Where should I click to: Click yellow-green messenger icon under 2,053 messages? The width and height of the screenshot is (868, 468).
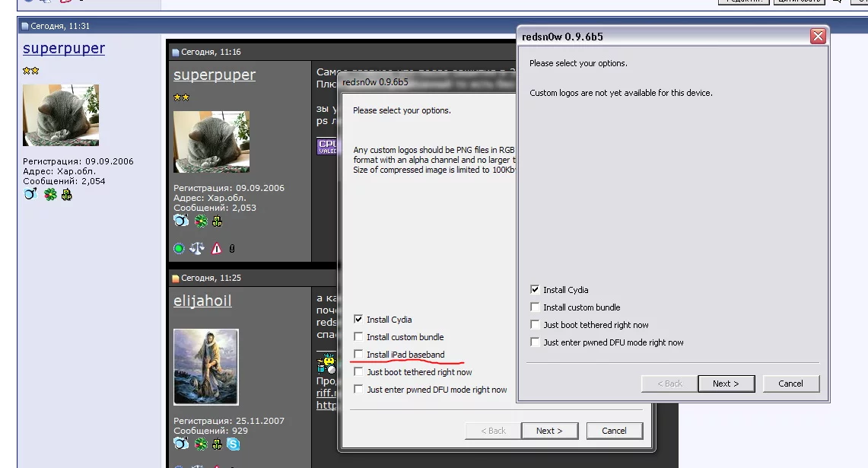[217, 221]
